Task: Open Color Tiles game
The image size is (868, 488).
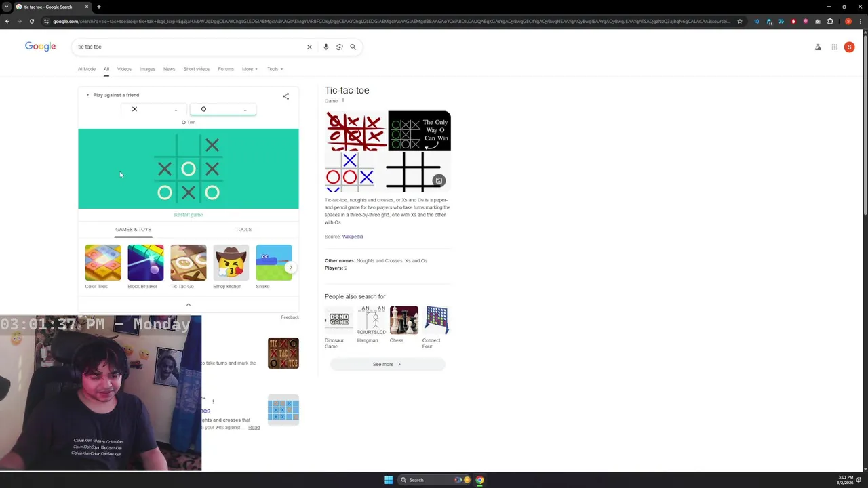Action: pos(102,267)
